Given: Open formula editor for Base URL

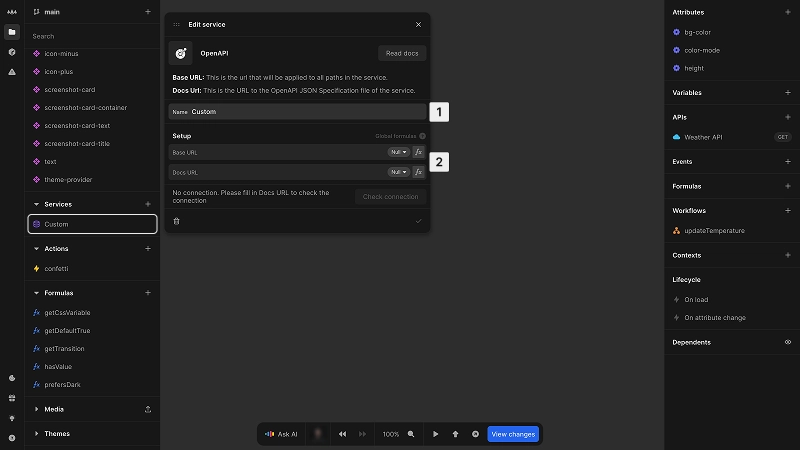Looking at the screenshot, I should click(418, 152).
